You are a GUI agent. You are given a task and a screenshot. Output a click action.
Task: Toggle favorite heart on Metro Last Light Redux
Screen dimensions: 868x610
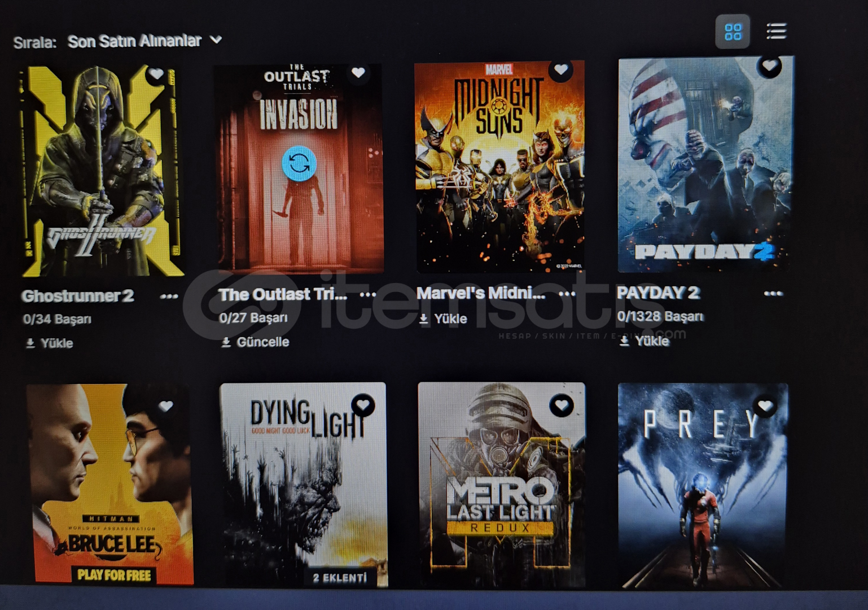pos(562,406)
